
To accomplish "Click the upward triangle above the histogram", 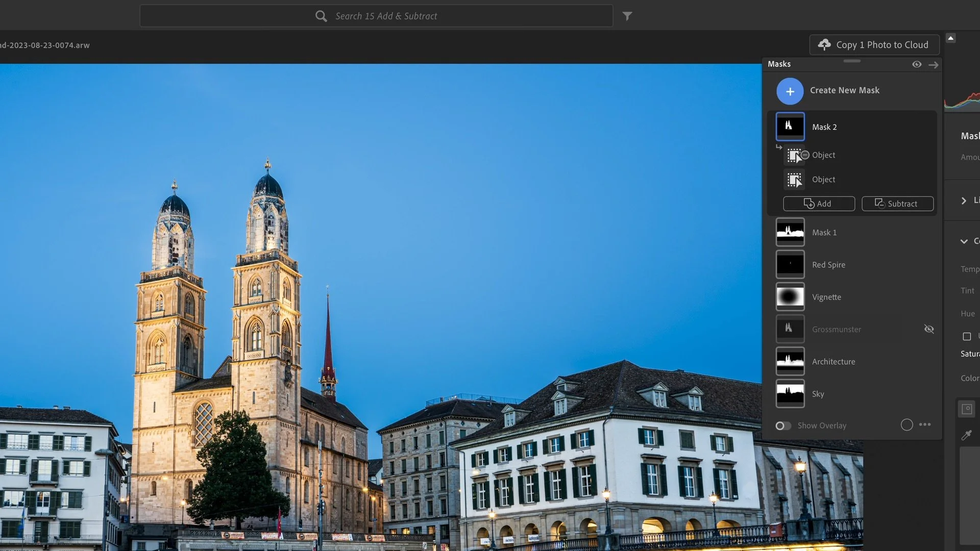I will [x=950, y=38].
